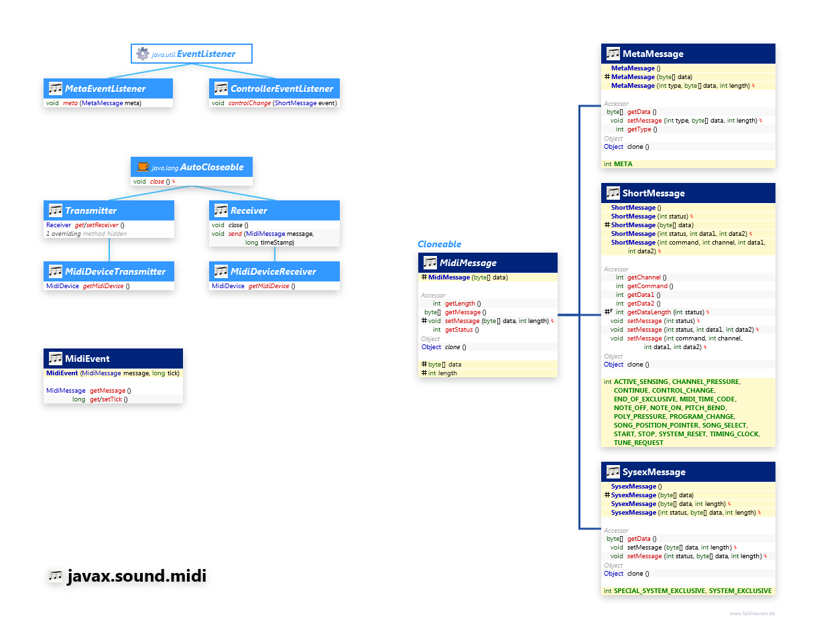Screen dimensions: 813x644
Task: Click getStatus in the MidiMessage box
Action: click(458, 330)
